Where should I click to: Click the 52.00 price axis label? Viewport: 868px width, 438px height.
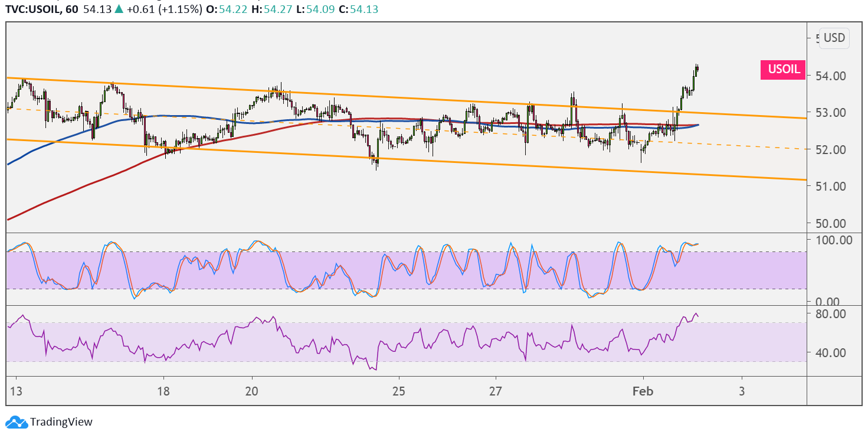[831, 149]
